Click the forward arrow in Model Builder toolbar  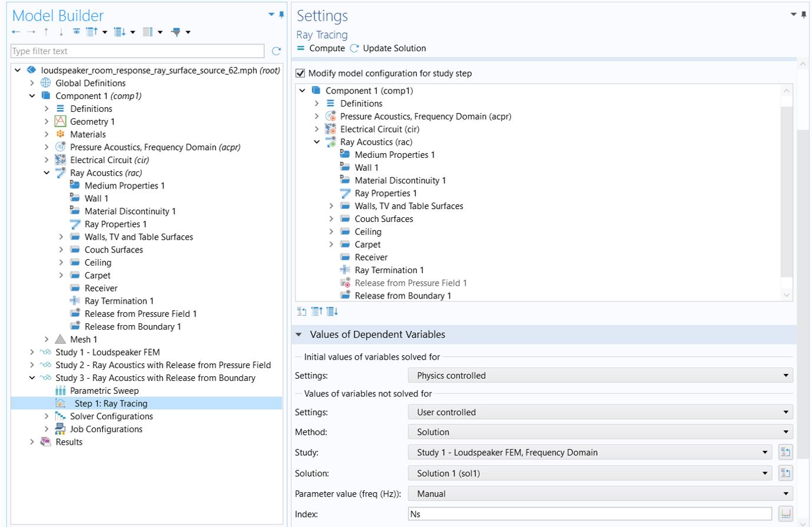tap(31, 32)
